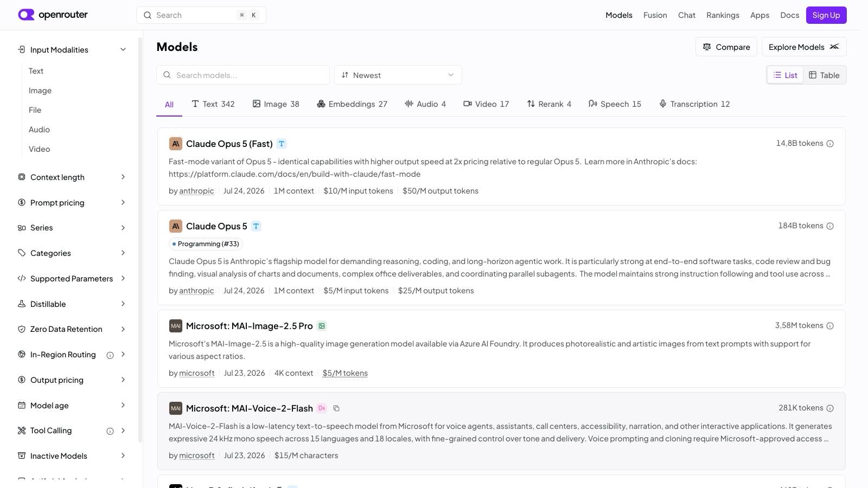Click the Anthropic logo on Claude Opus 5 (Fast)
The image size is (868, 488).
point(175,144)
